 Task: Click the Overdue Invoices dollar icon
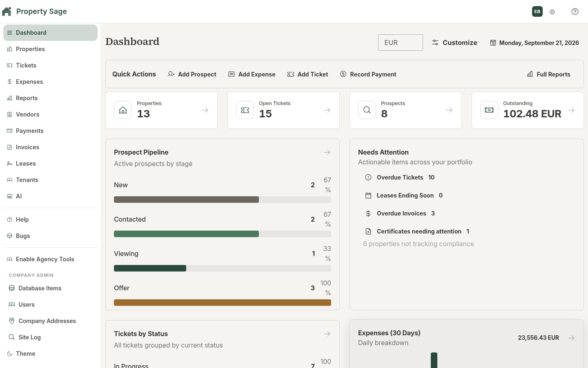point(368,213)
